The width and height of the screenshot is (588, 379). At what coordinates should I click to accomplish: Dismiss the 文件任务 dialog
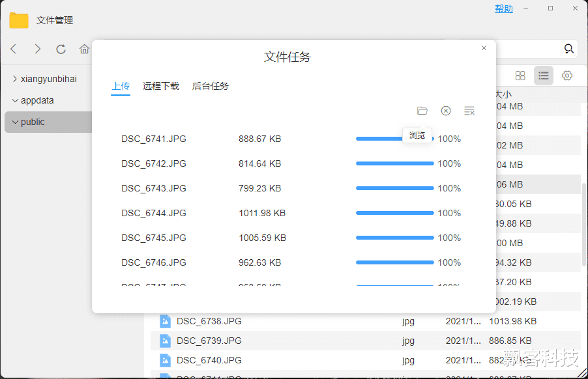click(484, 48)
